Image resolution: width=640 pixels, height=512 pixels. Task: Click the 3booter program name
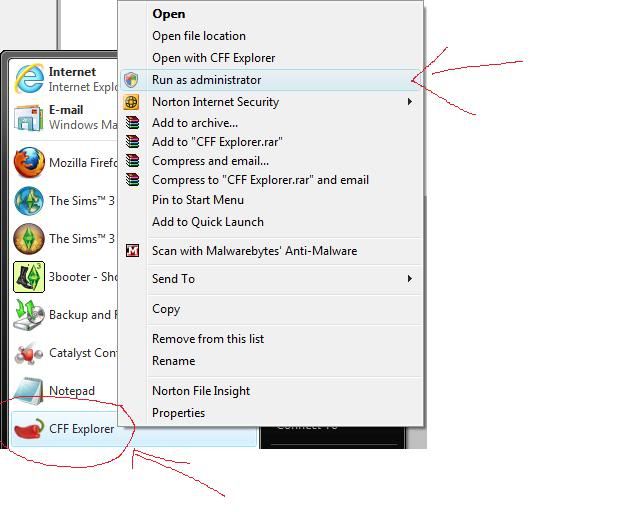tap(83, 277)
